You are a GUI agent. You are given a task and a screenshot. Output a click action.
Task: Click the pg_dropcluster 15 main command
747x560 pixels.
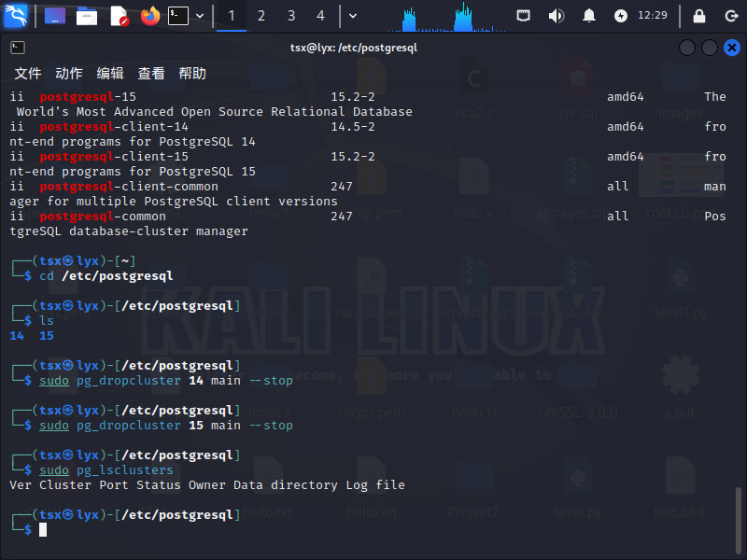[x=166, y=426]
